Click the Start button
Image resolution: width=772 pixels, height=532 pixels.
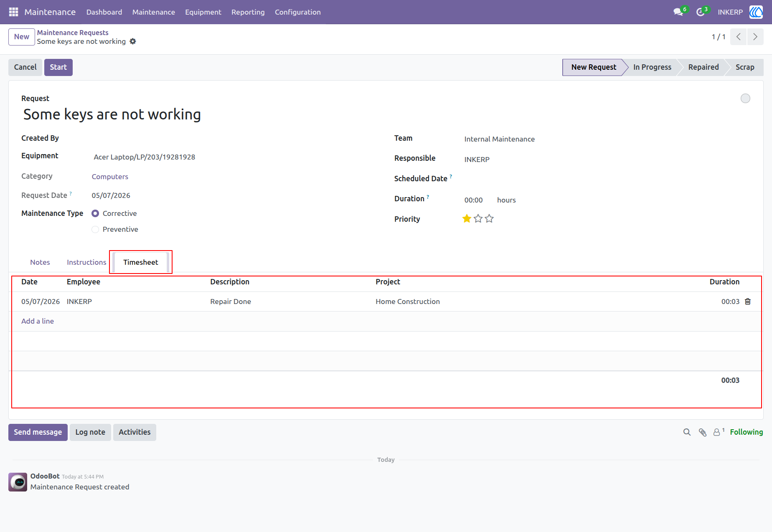58,67
